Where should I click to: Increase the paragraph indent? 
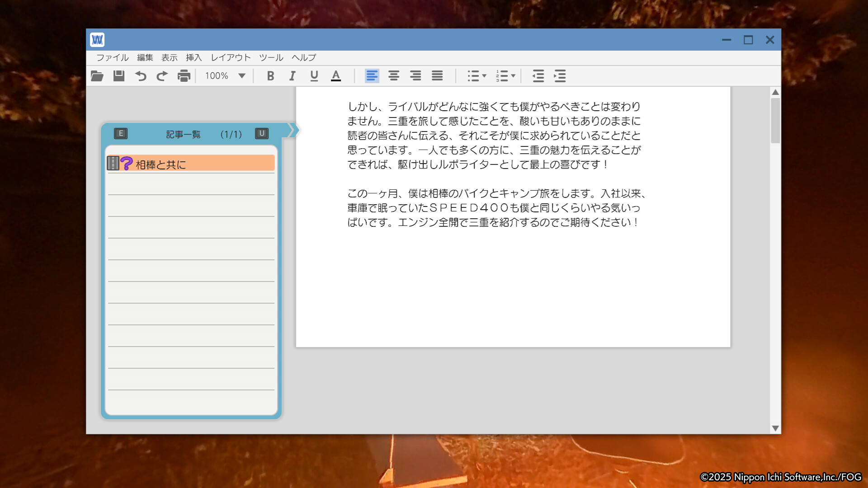point(560,76)
